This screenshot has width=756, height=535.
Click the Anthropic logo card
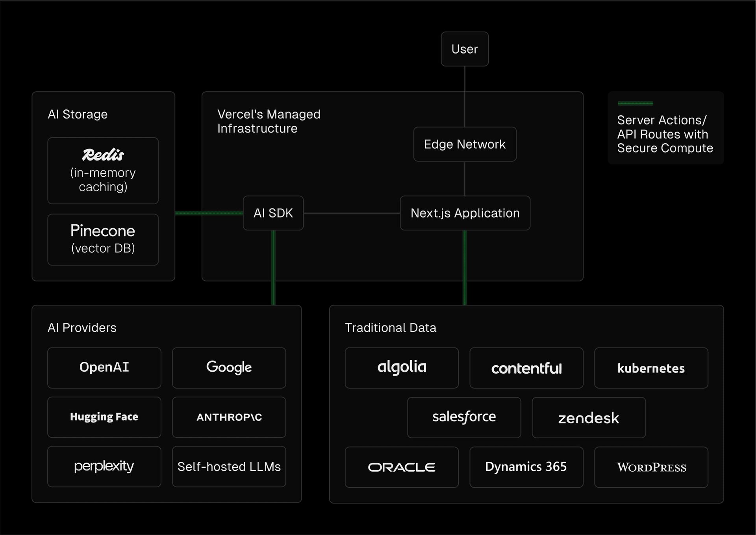[x=229, y=417]
